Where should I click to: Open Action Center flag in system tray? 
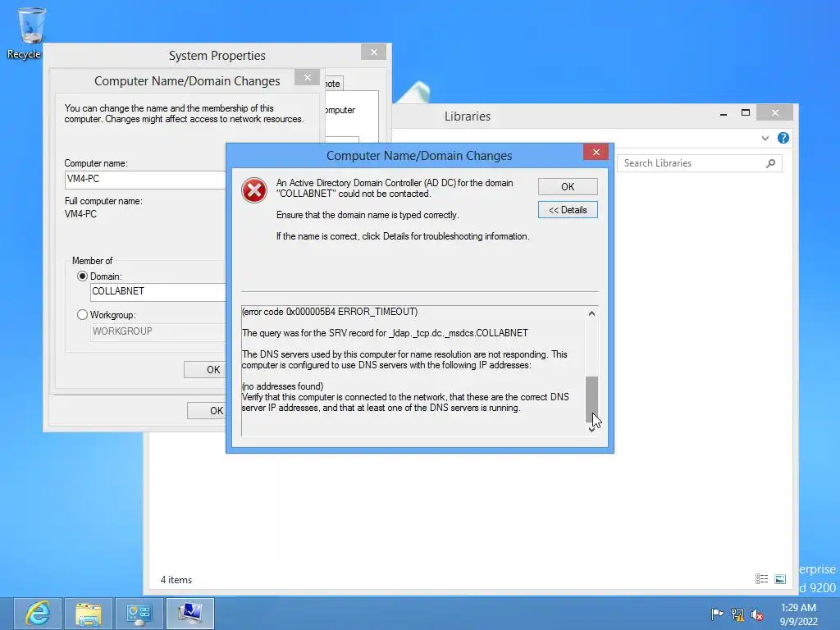pyautogui.click(x=717, y=614)
